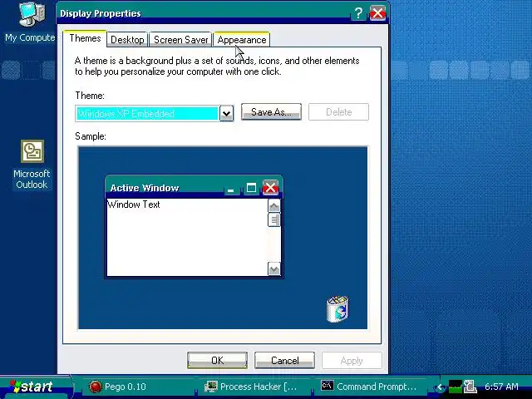Click sample window scroll down arrow
Screen dimensions: 532x399
[x=274, y=269]
